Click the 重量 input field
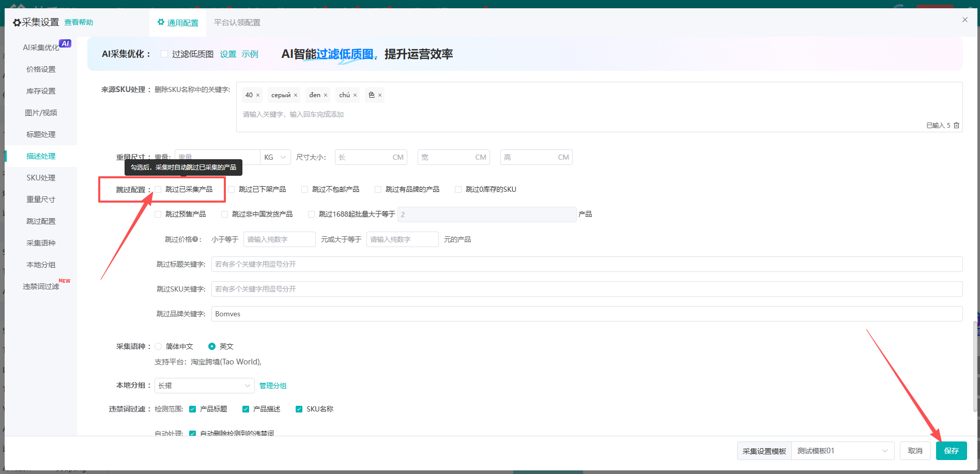Screen dimensions: 980x474 (217, 157)
